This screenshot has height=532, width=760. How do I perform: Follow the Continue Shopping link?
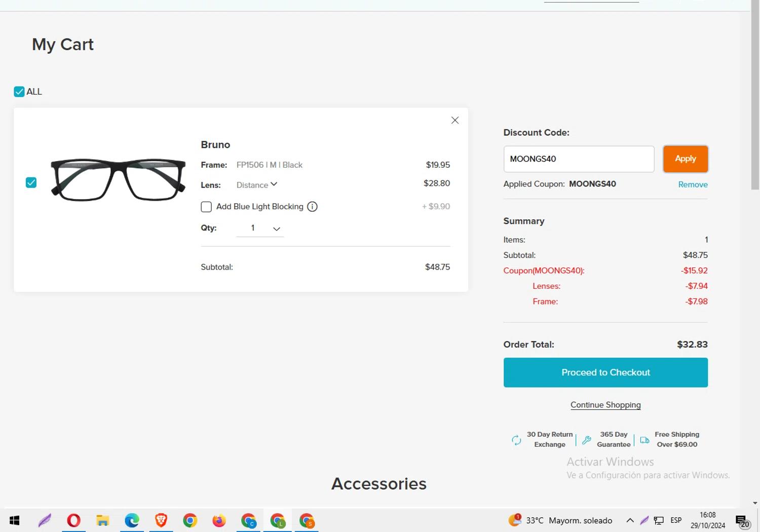click(605, 405)
